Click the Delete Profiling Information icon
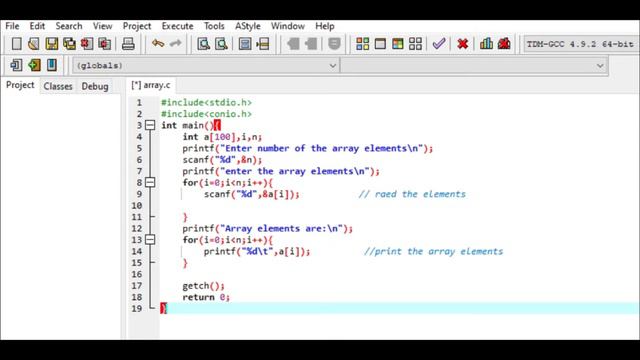 tap(504, 43)
